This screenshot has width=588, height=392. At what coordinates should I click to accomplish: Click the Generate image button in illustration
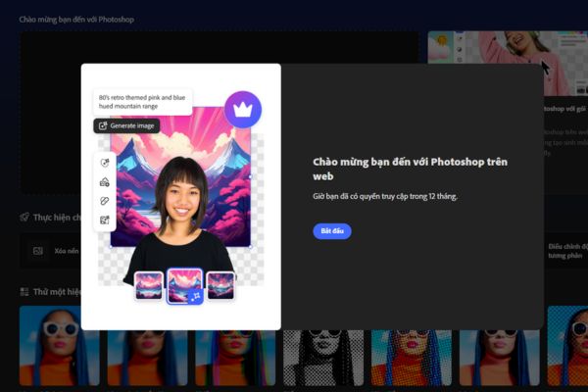(x=126, y=125)
